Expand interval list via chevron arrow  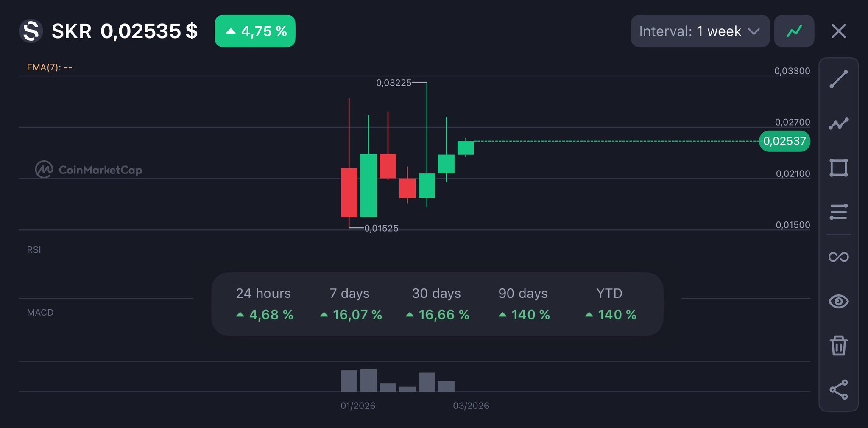click(x=754, y=31)
